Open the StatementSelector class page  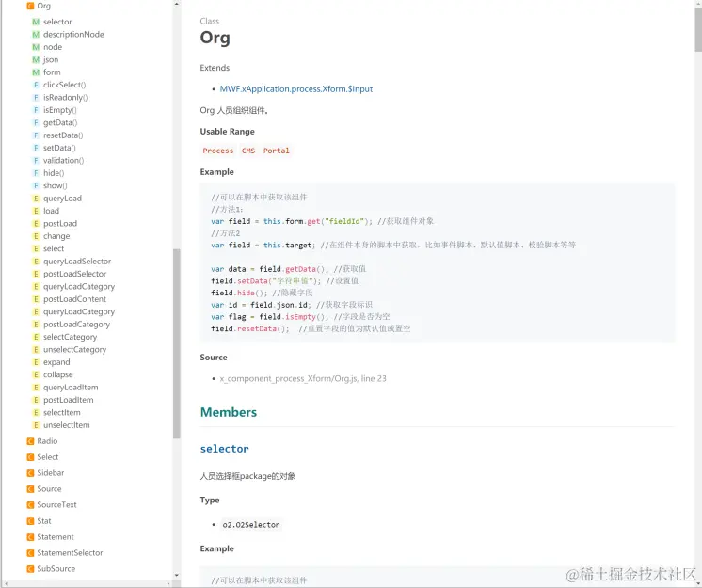pos(70,553)
